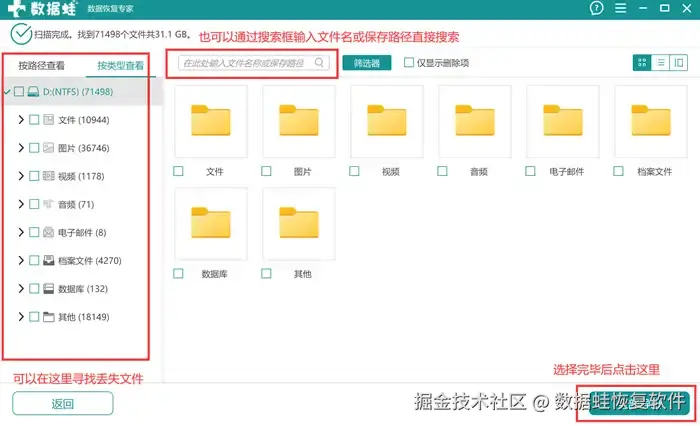Check the 档案文件 folder checkbox in grid
The width and height of the screenshot is (700, 426).
click(x=618, y=171)
